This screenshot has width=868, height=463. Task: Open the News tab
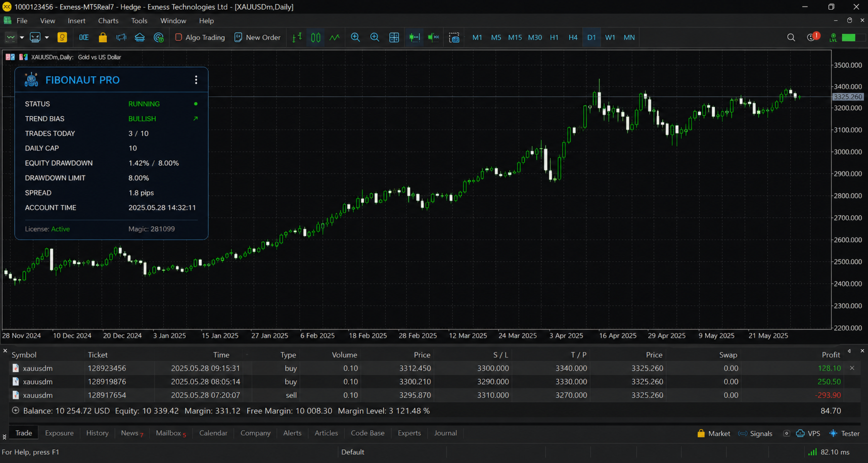131,433
